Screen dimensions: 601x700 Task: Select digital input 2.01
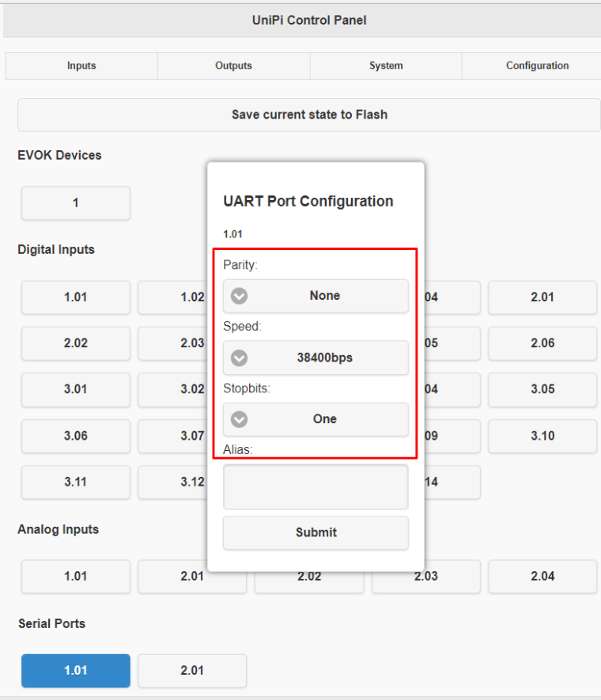[x=542, y=297]
